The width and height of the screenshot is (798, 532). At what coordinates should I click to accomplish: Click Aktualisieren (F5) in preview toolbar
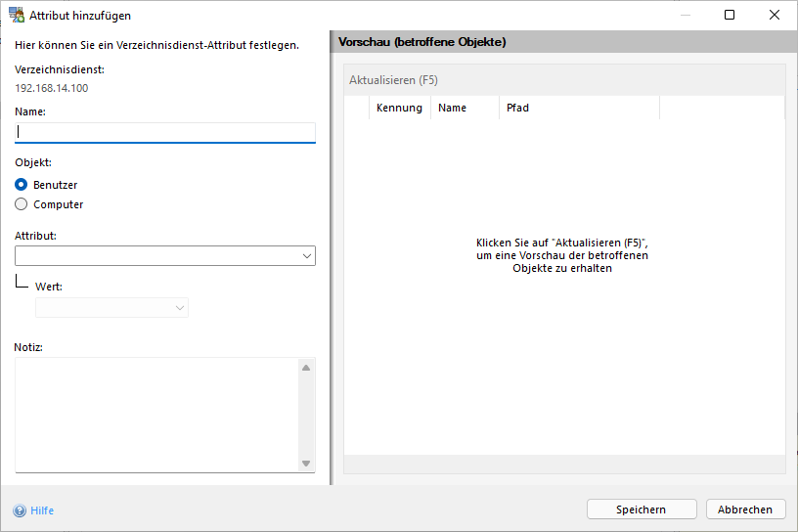[x=394, y=80]
